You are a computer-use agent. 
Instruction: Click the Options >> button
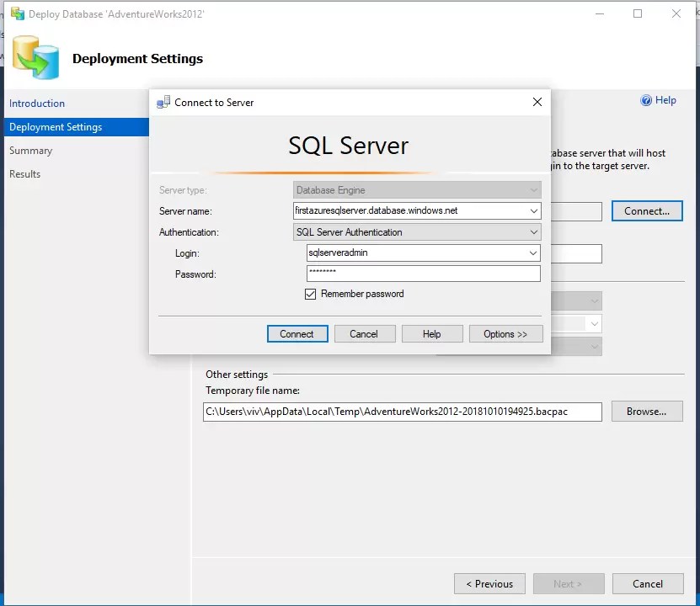click(505, 334)
